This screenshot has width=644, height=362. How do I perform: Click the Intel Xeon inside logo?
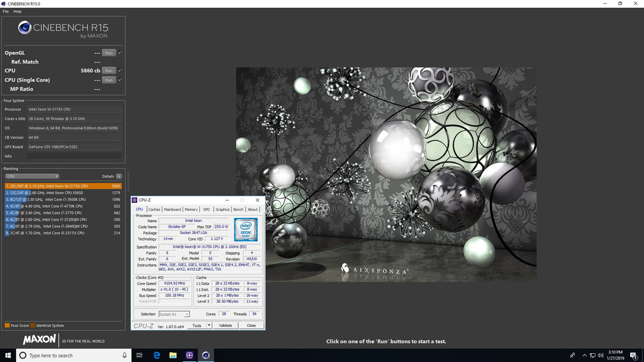click(x=246, y=230)
